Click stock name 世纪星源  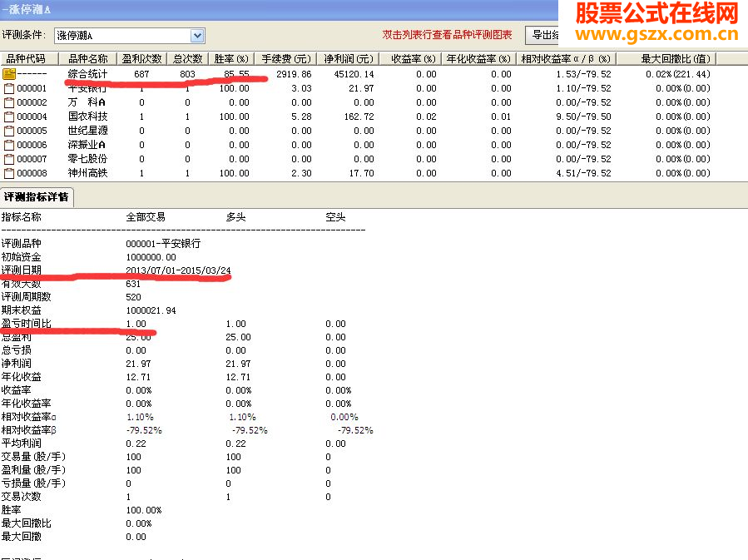(x=87, y=131)
